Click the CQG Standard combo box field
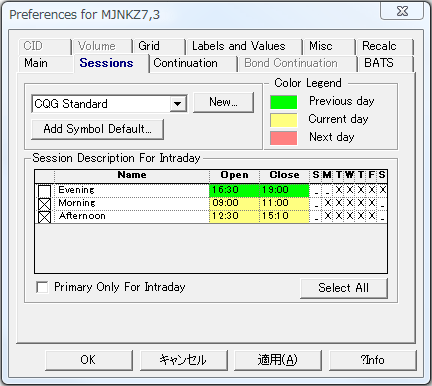 (109, 104)
